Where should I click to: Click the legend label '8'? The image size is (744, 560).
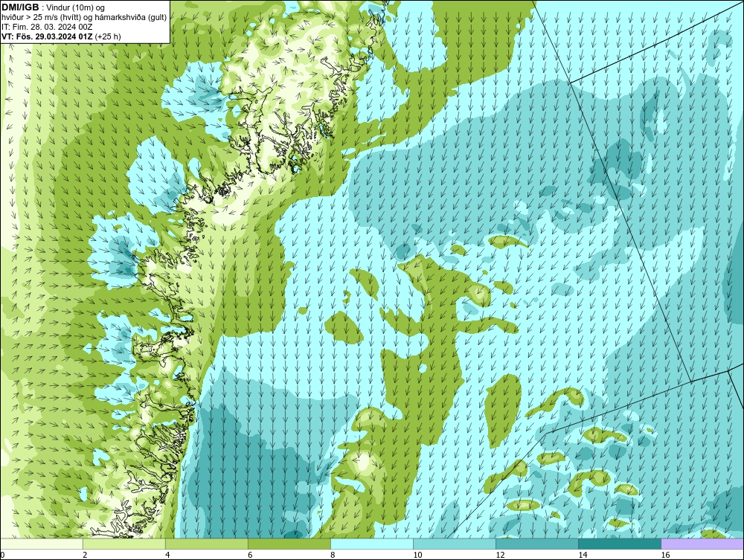[x=333, y=555]
